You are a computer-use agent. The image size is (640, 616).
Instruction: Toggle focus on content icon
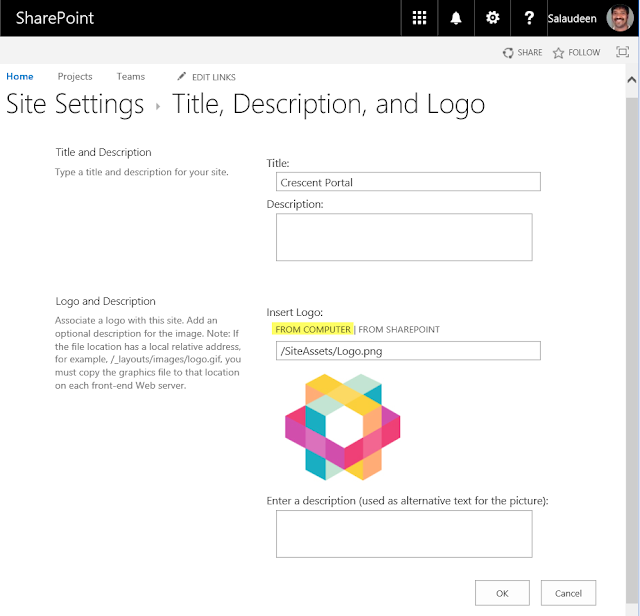tap(622, 52)
